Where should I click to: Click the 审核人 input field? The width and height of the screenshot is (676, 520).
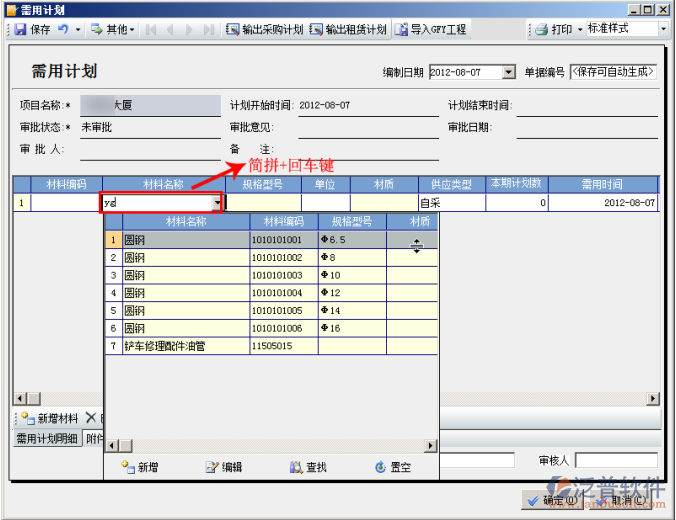[616, 460]
